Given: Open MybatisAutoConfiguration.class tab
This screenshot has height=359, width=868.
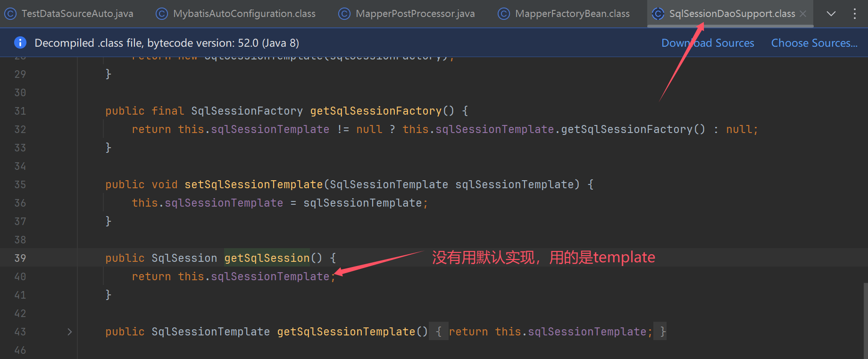Looking at the screenshot, I should 244,14.
